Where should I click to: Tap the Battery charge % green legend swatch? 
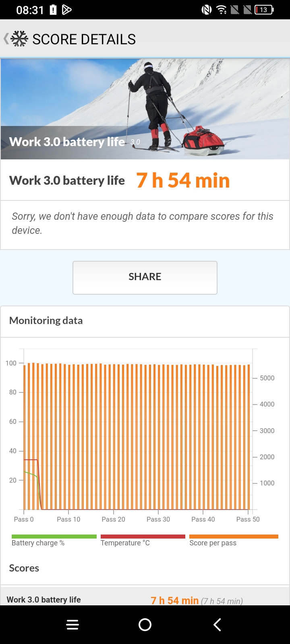point(54,537)
